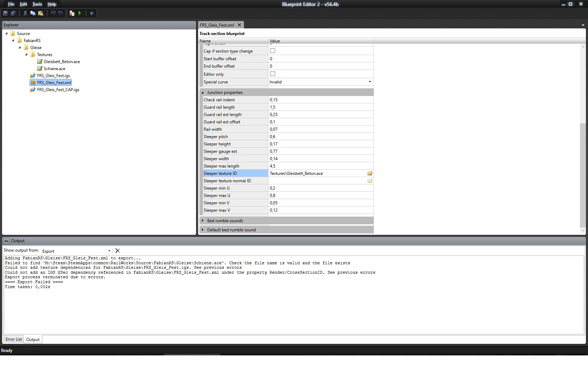Click the Textures folder icon
Screen dimensions: 588x368
(33, 55)
